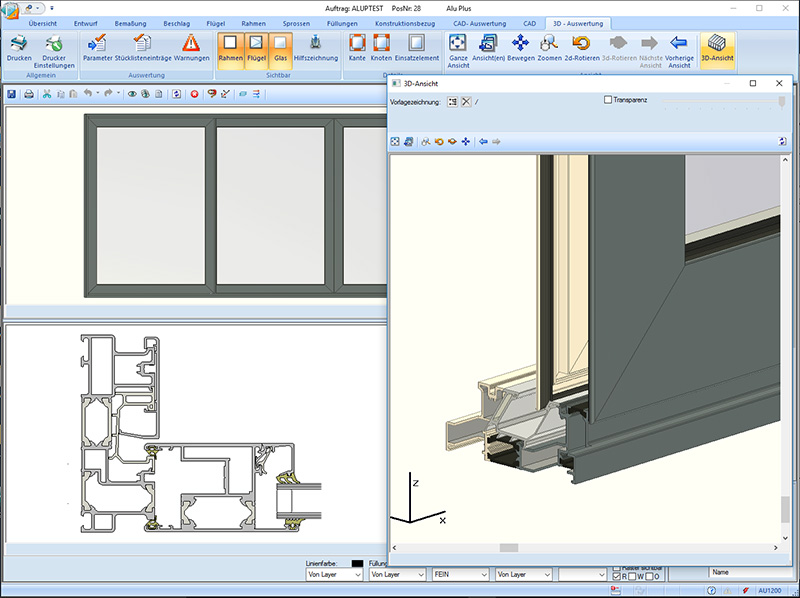Activate 2d-Rotieren in ribbon

[x=582, y=48]
